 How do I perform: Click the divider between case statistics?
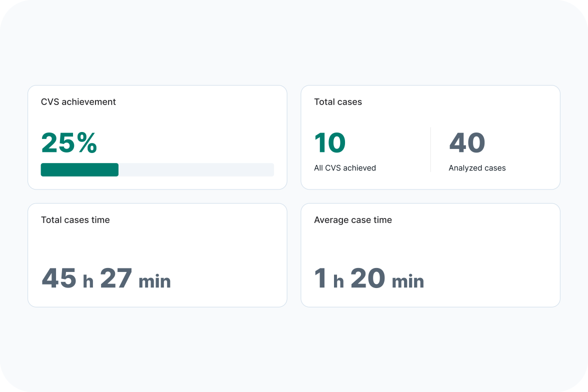click(x=431, y=149)
